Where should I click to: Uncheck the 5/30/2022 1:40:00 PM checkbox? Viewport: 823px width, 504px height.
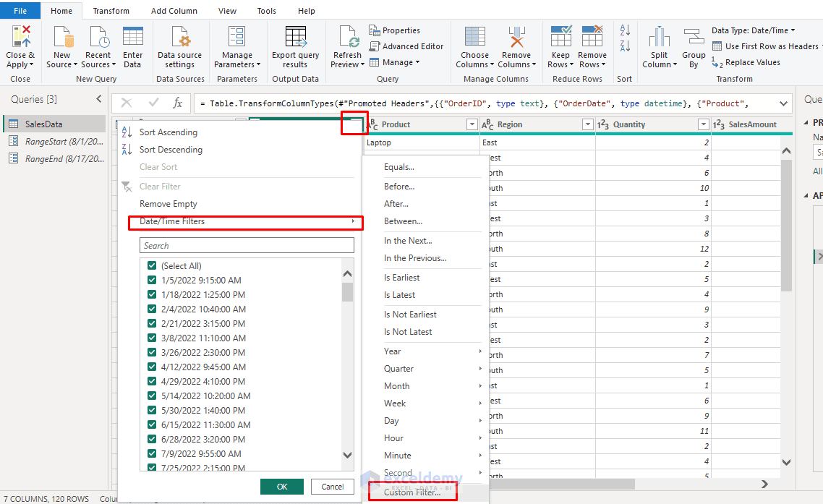[x=152, y=410]
